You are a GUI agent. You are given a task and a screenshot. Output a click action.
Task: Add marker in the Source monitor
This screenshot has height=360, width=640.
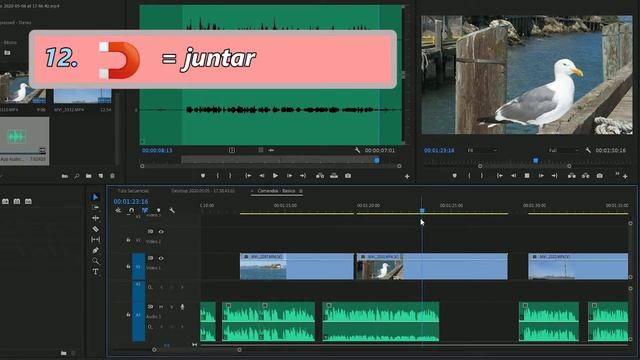pos(203,176)
